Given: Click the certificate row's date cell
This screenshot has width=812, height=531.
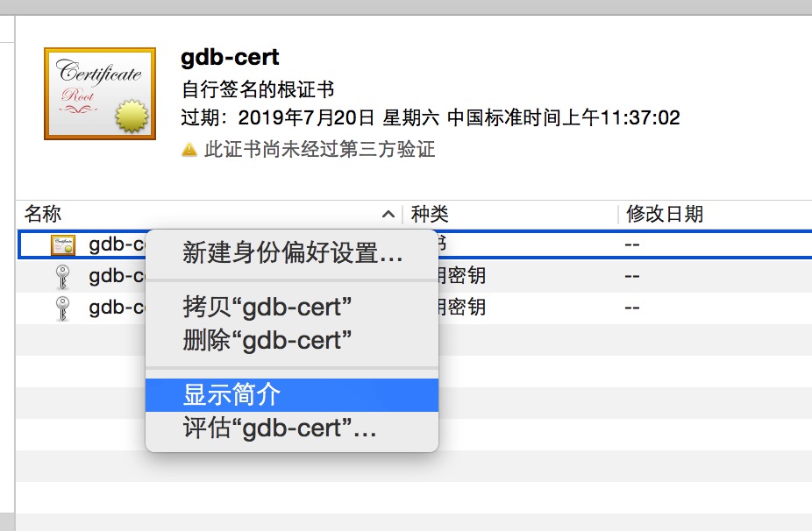Looking at the screenshot, I should [x=632, y=244].
